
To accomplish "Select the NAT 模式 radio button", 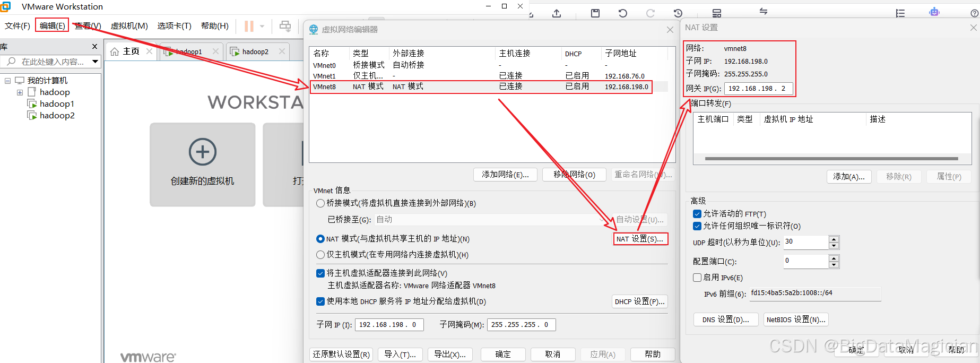I will click(320, 239).
